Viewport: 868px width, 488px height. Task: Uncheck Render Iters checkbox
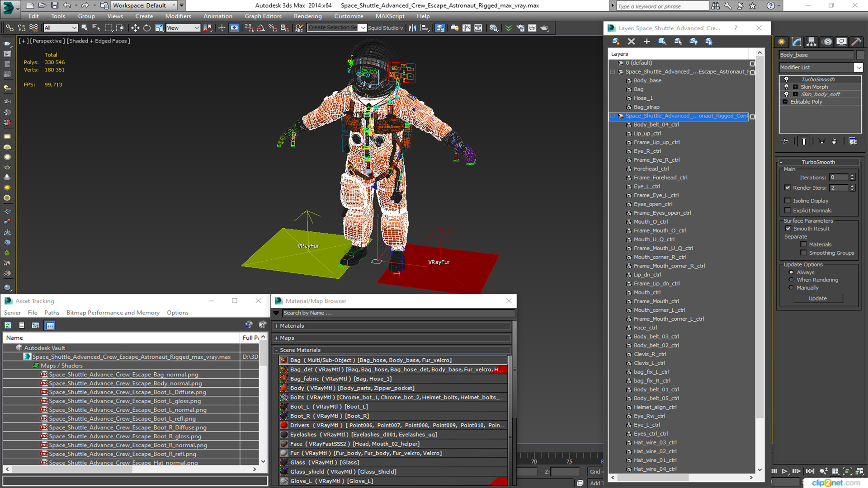click(x=788, y=188)
